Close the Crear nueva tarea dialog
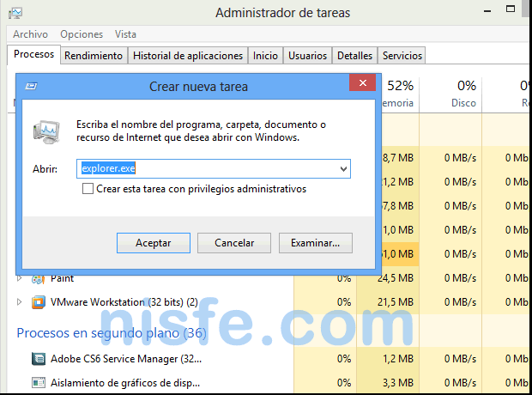This screenshot has height=395, width=532. [x=362, y=85]
